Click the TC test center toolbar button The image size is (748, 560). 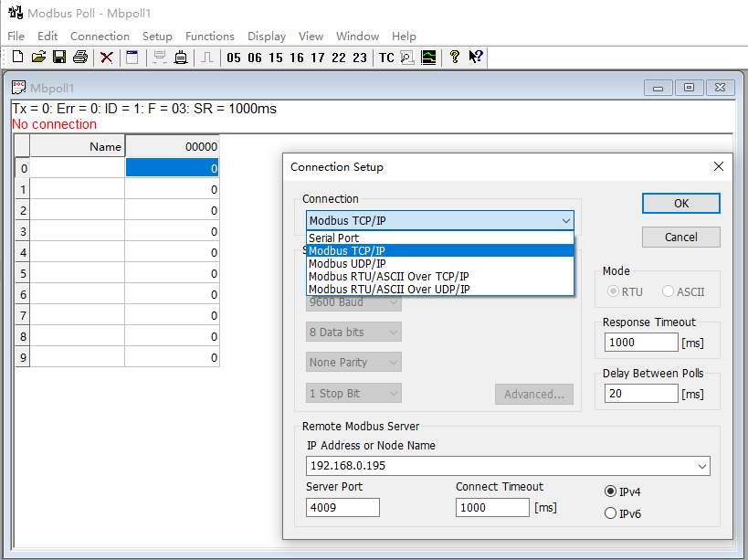point(386,58)
